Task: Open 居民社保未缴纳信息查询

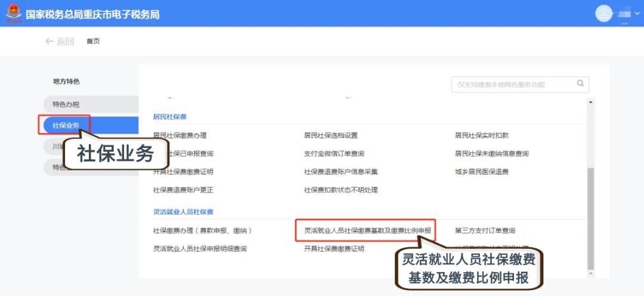Action: 491,153
